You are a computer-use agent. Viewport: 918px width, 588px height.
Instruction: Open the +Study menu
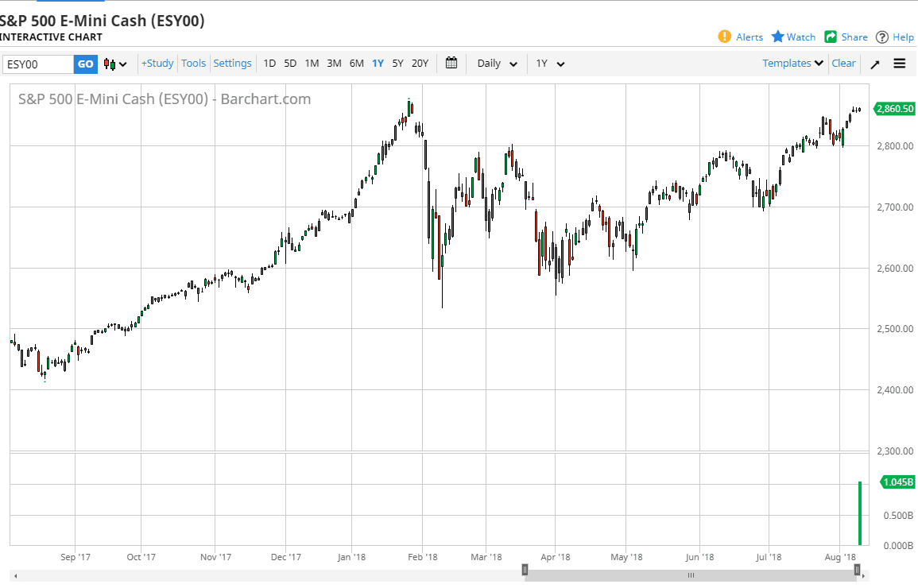[157, 64]
